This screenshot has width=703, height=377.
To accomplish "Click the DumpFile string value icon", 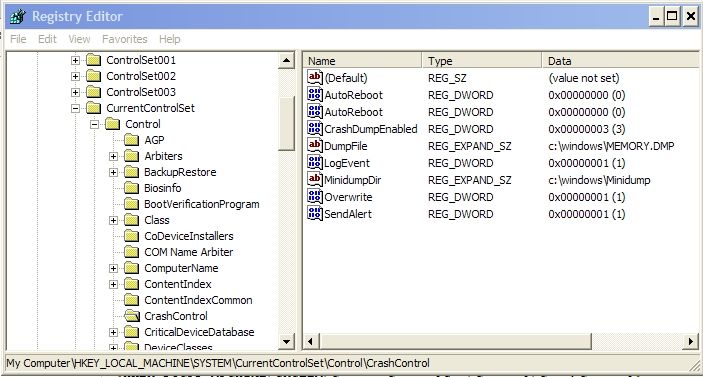I will [x=315, y=145].
